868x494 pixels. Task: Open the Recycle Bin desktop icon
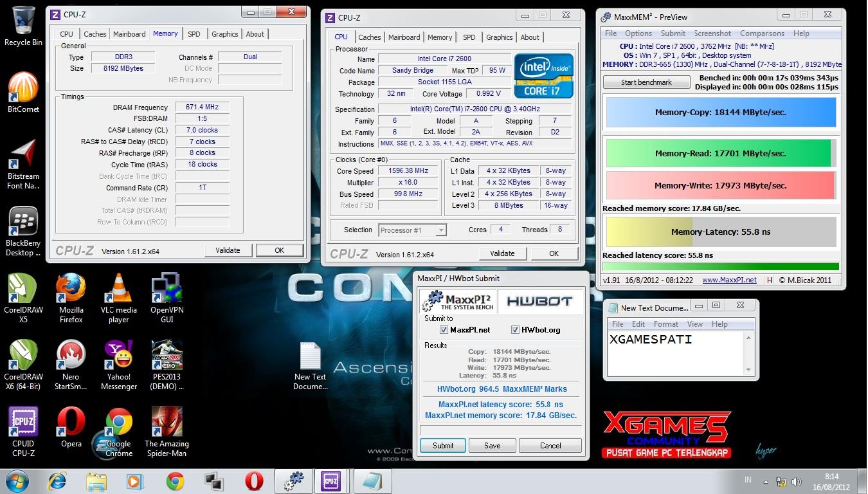click(23, 27)
